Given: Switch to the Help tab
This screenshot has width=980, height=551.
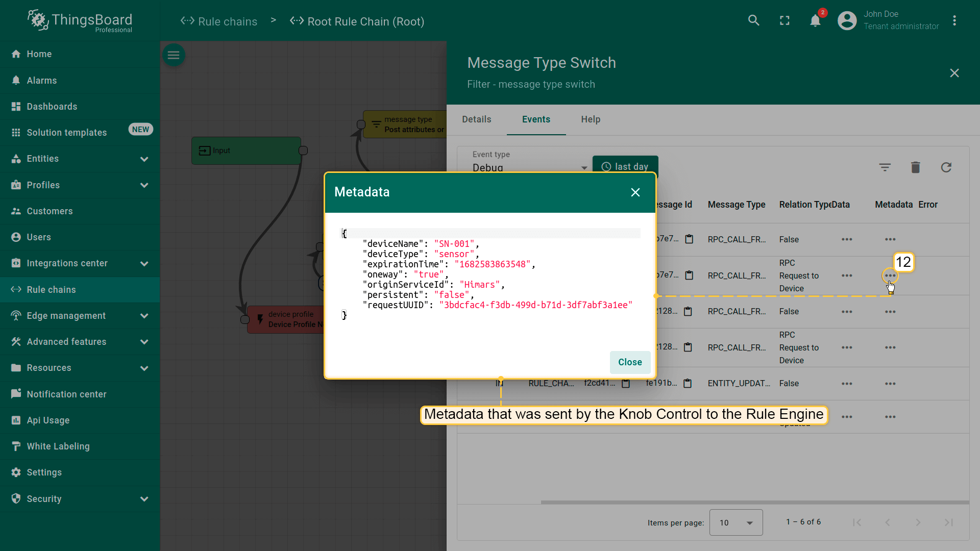Looking at the screenshot, I should click(x=590, y=119).
